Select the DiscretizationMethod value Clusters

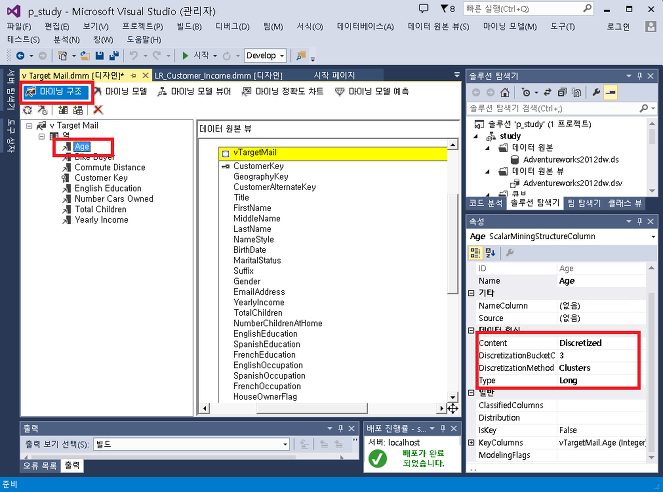click(x=574, y=368)
